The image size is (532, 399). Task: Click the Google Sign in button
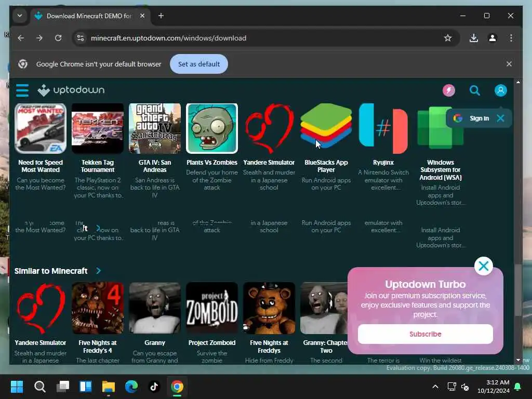tap(472, 118)
